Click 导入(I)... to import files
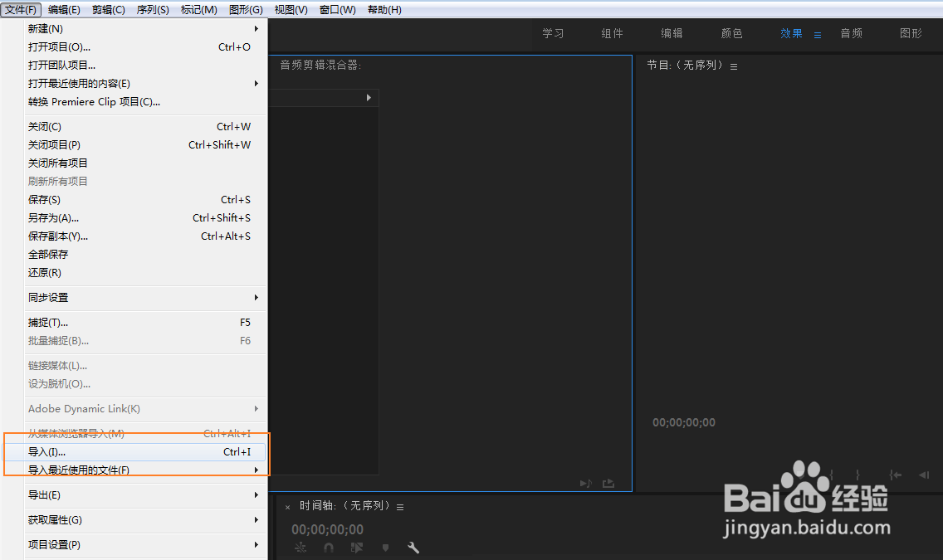The width and height of the screenshot is (943, 560). click(x=144, y=452)
